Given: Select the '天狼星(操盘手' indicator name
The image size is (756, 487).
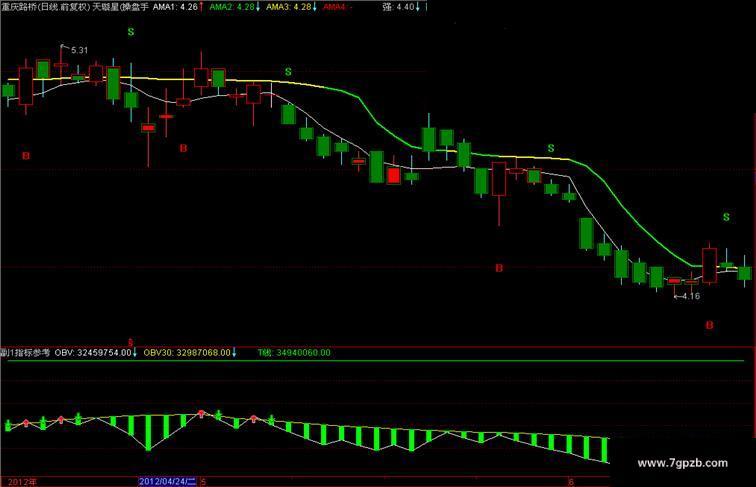Looking at the screenshot, I should 121,7.
